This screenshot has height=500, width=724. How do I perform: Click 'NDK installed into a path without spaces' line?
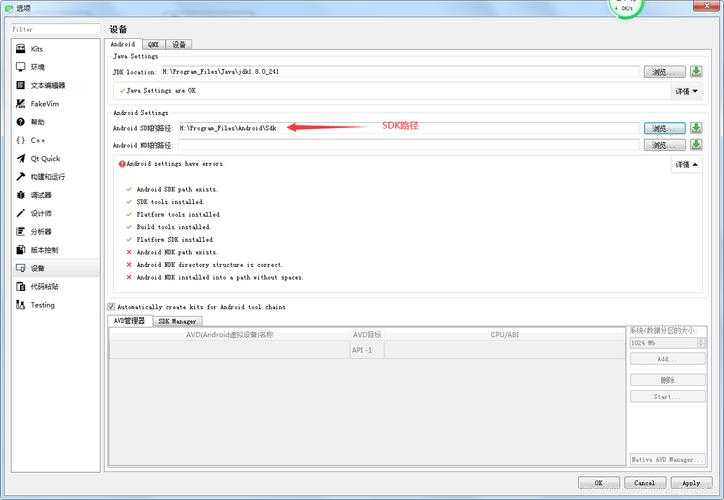[220, 277]
